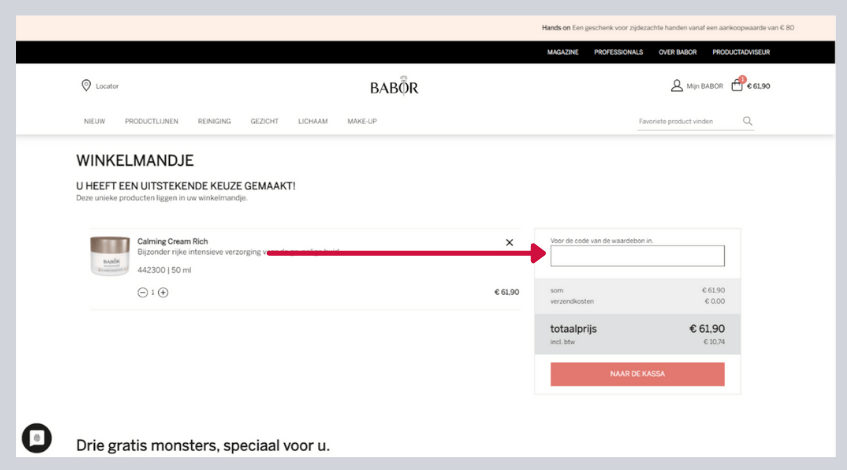
Task: Select the verzendkosten € 0,00 value
Action: pos(715,301)
